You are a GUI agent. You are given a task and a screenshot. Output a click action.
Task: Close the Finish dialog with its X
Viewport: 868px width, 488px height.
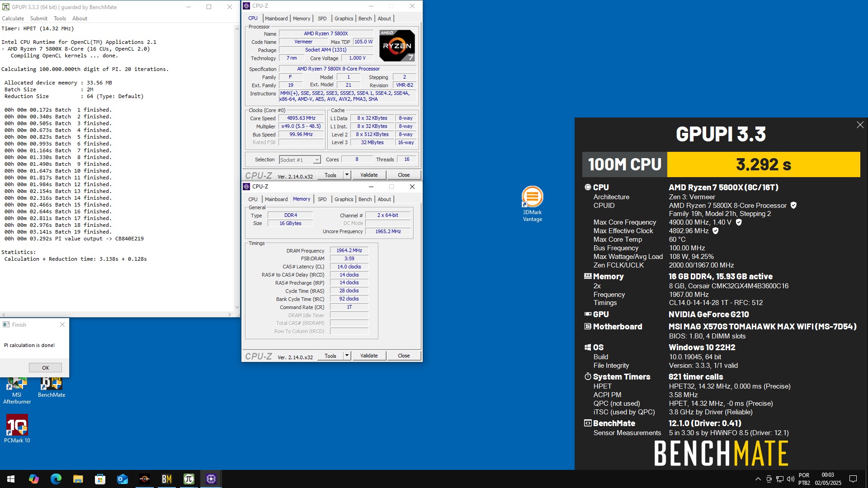click(62, 324)
